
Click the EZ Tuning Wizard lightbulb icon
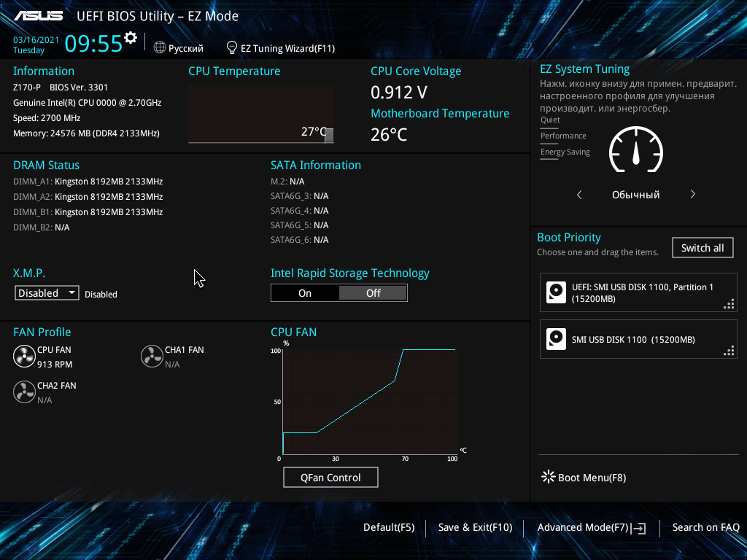231,47
